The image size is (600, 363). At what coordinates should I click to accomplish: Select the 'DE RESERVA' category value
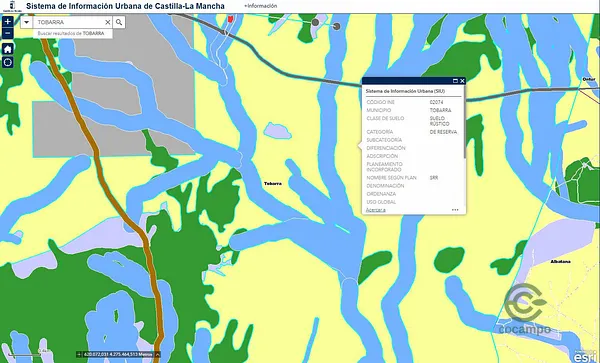pos(443,132)
